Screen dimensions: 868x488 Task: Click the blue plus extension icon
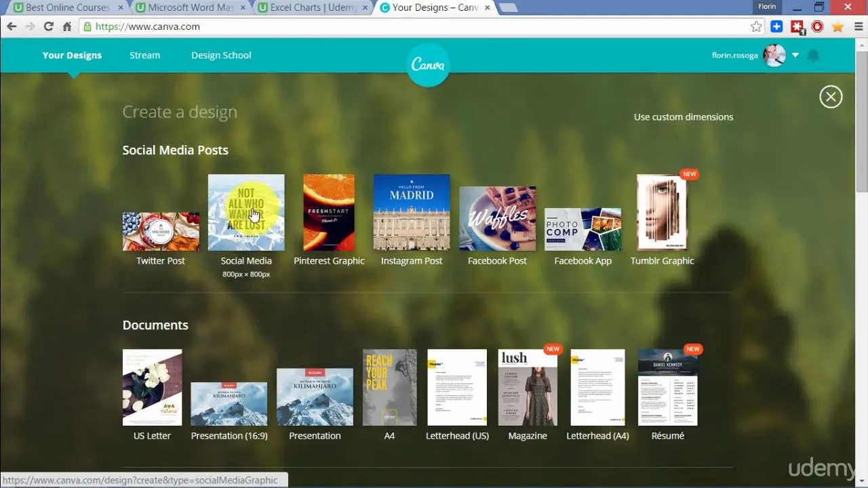(776, 26)
